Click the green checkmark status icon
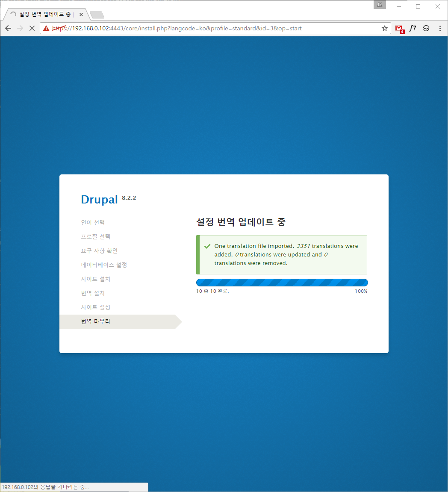This screenshot has height=492, width=448. pos(207,246)
